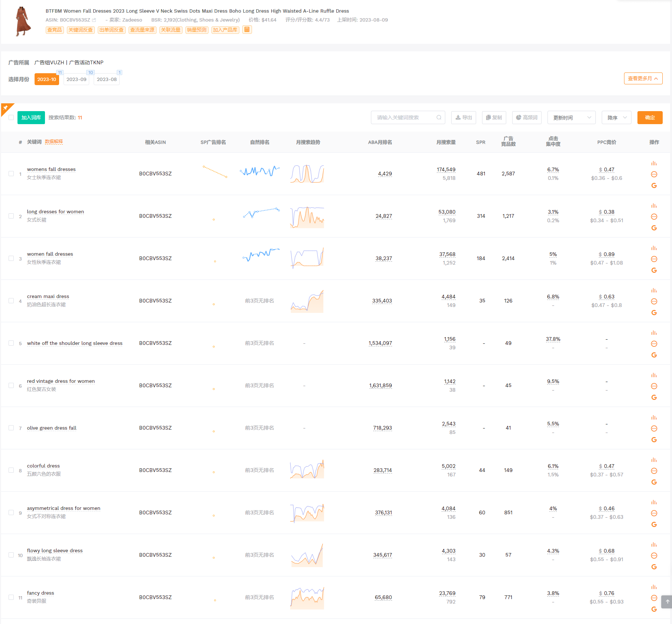Screen dimensions: 672x624
Task: Click the Google search icon for long dresses for women
Action: [654, 228]
